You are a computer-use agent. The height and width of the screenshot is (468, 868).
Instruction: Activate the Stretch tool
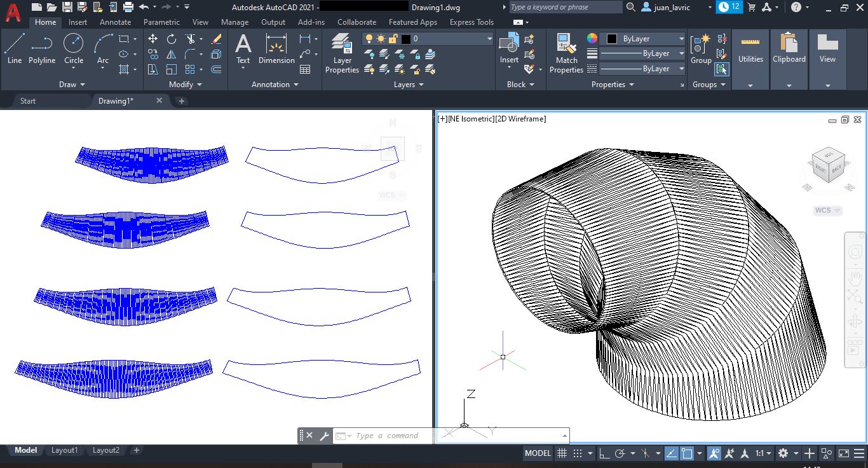coord(153,69)
